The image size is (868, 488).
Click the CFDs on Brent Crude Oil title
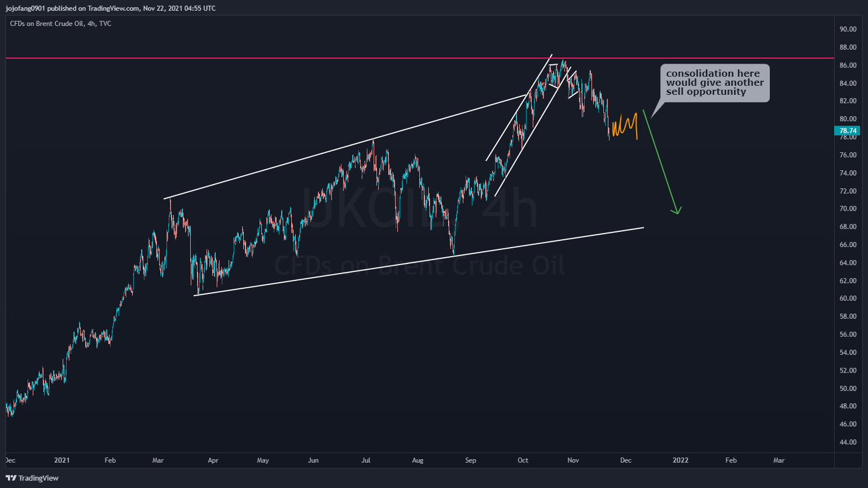(x=60, y=24)
